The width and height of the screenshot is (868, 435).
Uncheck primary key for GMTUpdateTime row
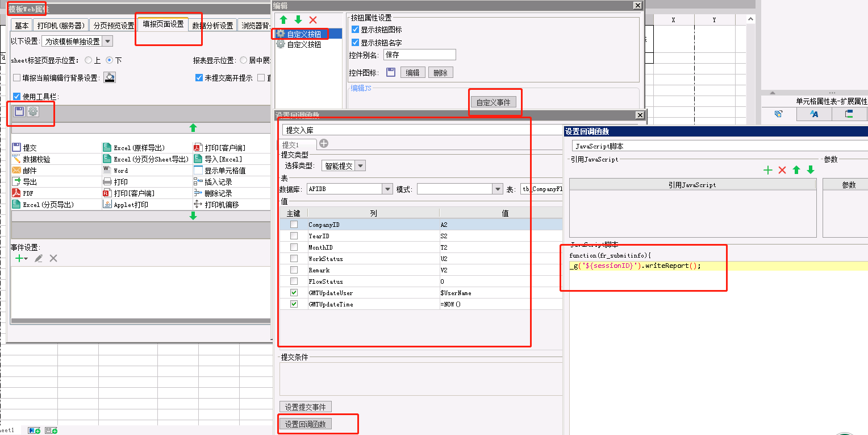click(294, 304)
